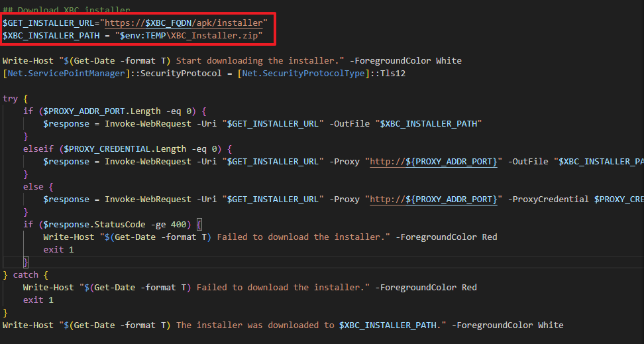Click the 'Download XBC installer' comment line

coord(66,10)
